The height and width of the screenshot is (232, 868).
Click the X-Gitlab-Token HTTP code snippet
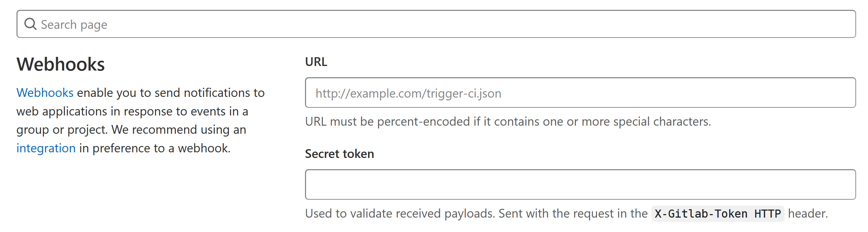[717, 214]
